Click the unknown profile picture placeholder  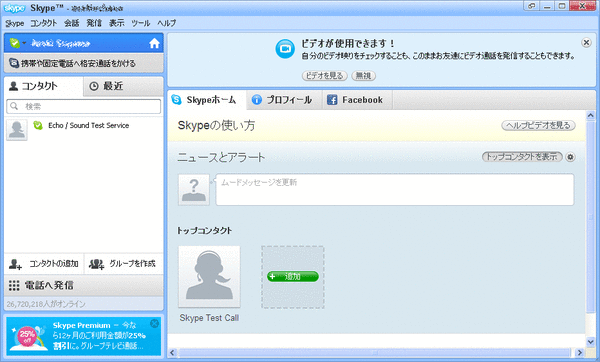tap(194, 190)
